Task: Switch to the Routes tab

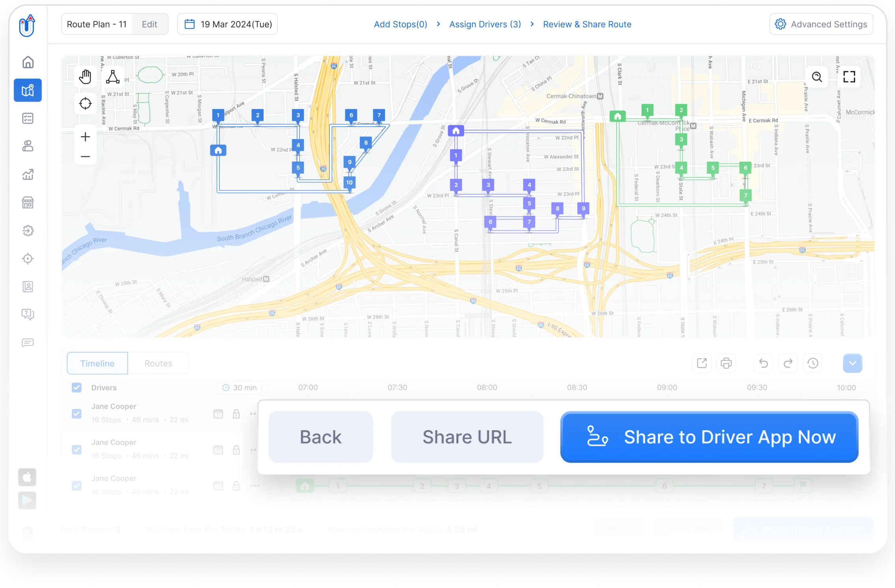Action: pyautogui.click(x=157, y=364)
